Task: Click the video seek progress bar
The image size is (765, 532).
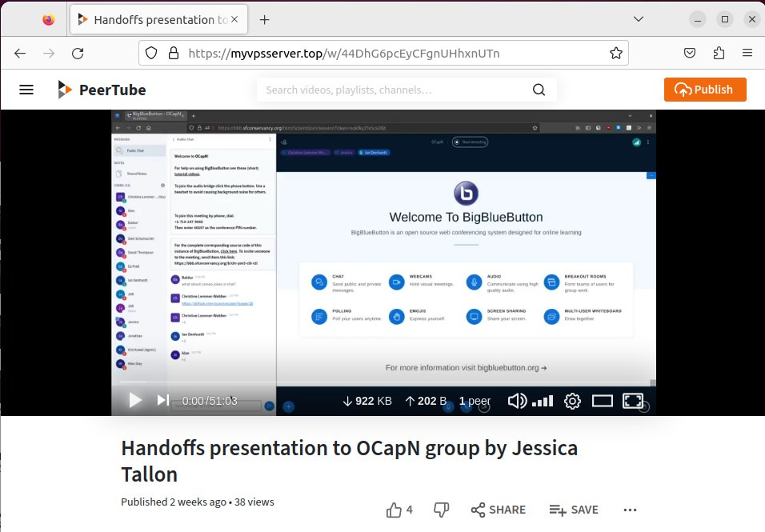Action: coord(384,386)
